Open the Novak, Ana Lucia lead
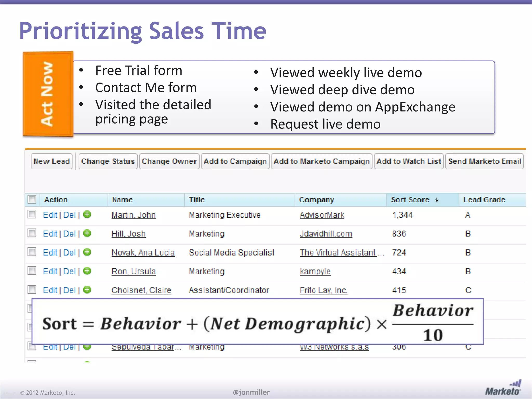The width and height of the screenshot is (532, 399). (143, 253)
